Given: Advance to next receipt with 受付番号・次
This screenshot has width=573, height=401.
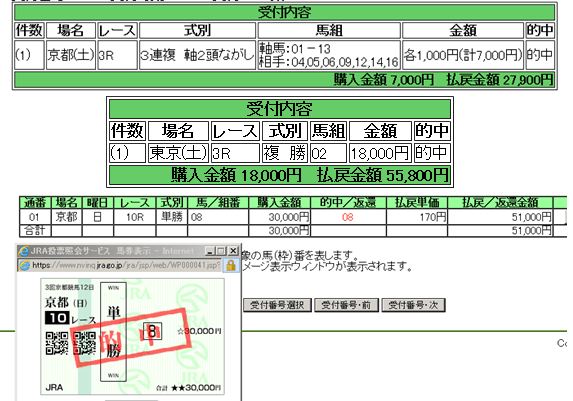Looking at the screenshot, I should [x=413, y=305].
